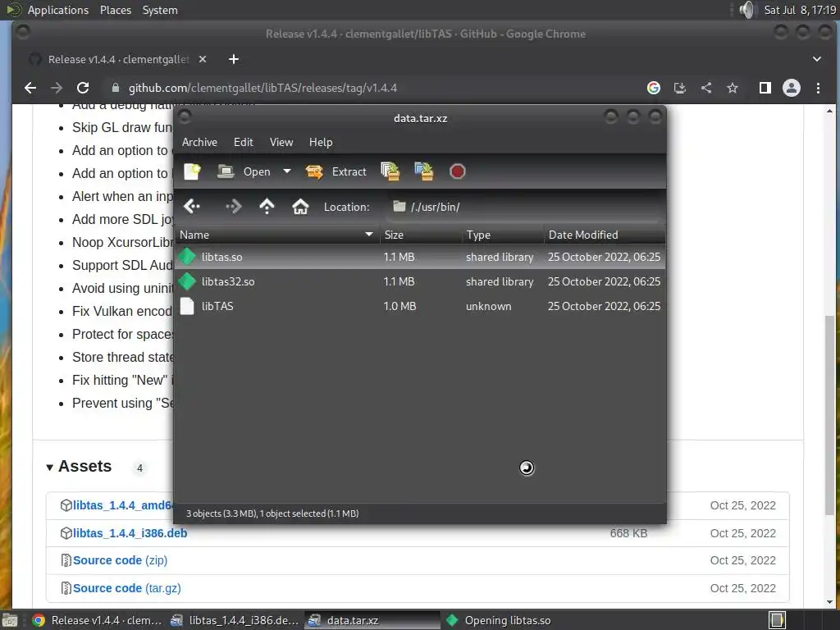Open an archive with the Open button
The height and width of the screenshot is (630, 840).
pyautogui.click(x=244, y=171)
